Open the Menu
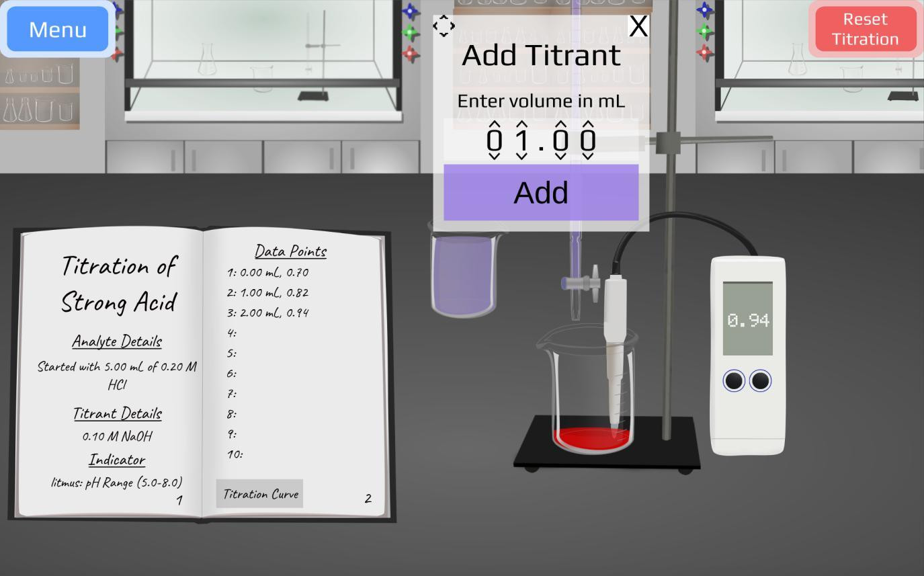Viewport: 924px width, 576px height. tap(57, 29)
